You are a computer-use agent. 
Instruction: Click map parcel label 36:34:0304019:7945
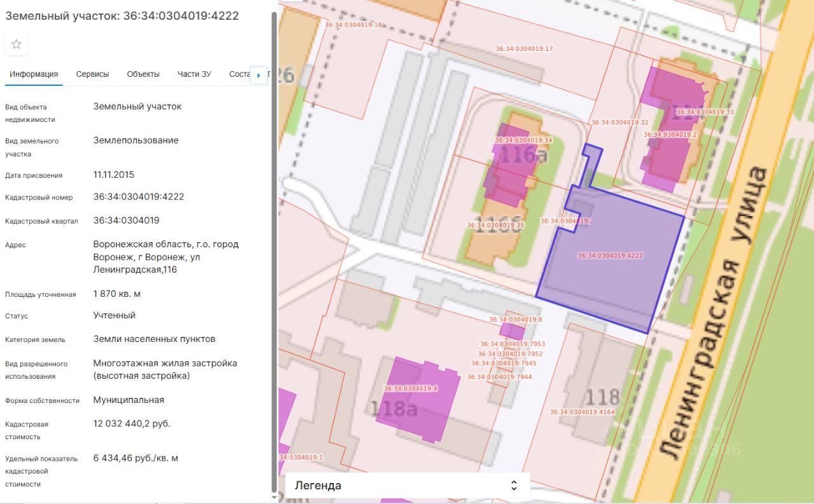(504, 364)
